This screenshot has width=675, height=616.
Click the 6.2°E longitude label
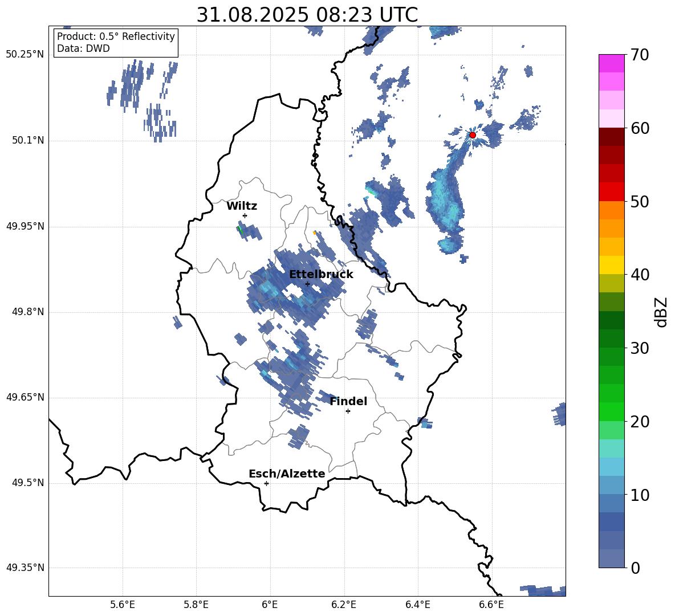pyautogui.click(x=344, y=605)
